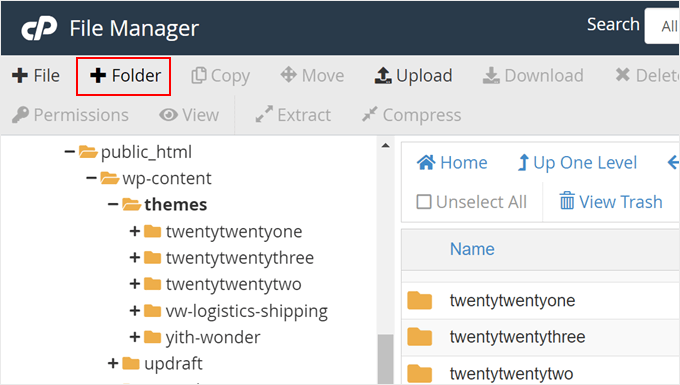The width and height of the screenshot is (680, 385).
Task: Toggle the Unselect All checkbox
Action: coord(424,202)
